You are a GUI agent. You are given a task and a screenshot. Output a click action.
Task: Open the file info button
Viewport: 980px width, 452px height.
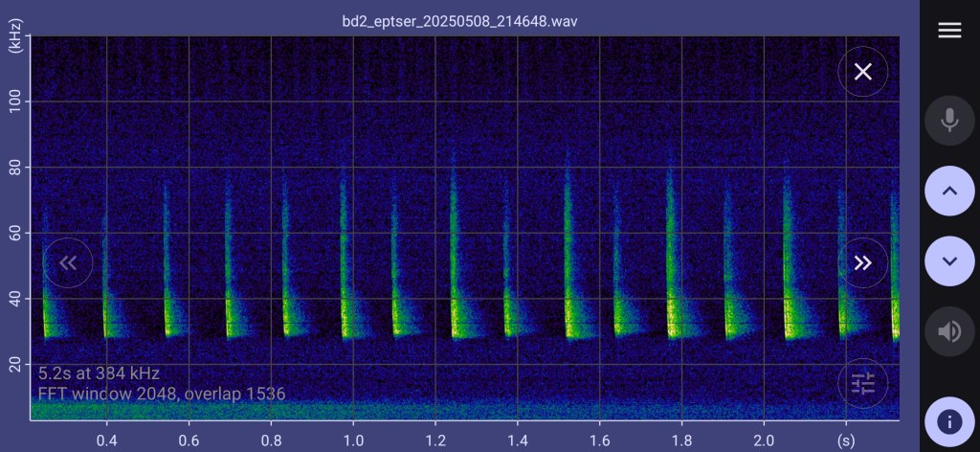(x=948, y=421)
